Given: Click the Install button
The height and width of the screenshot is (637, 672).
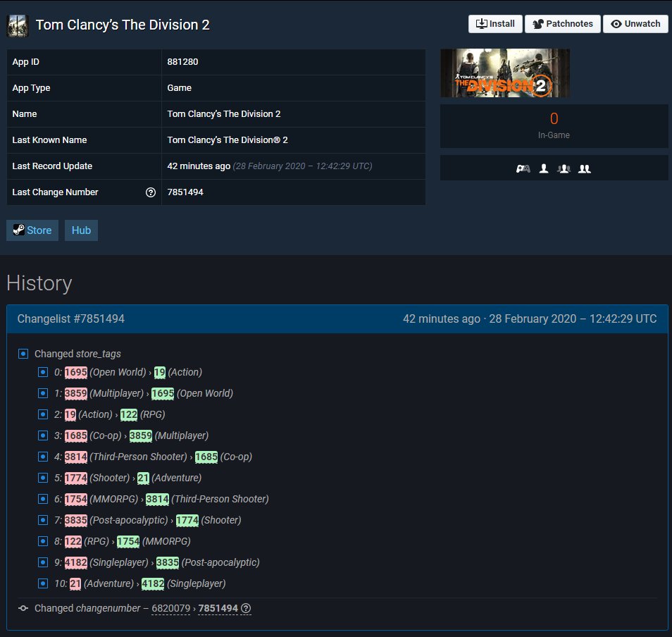Looking at the screenshot, I should pos(495,24).
